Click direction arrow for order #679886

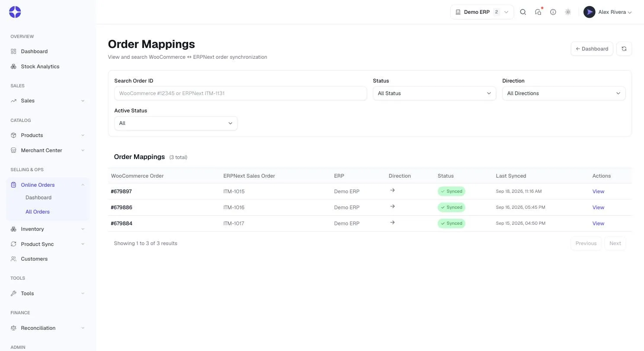point(392,206)
